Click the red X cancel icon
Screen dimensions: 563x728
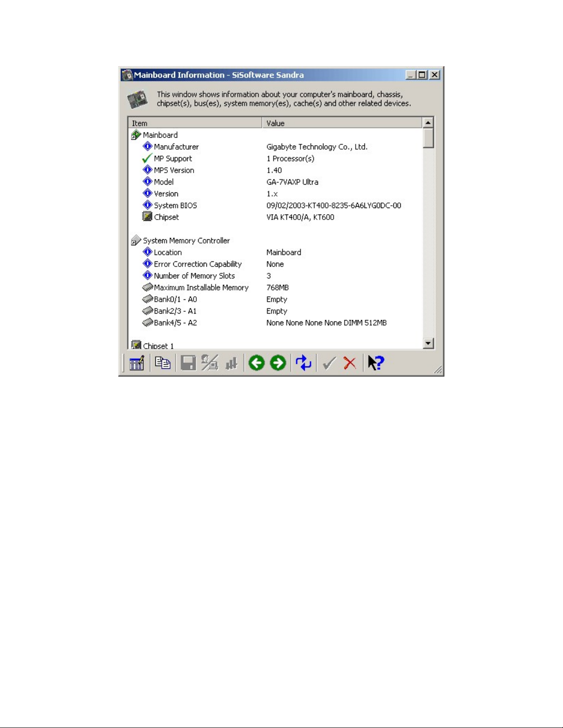pyautogui.click(x=350, y=363)
